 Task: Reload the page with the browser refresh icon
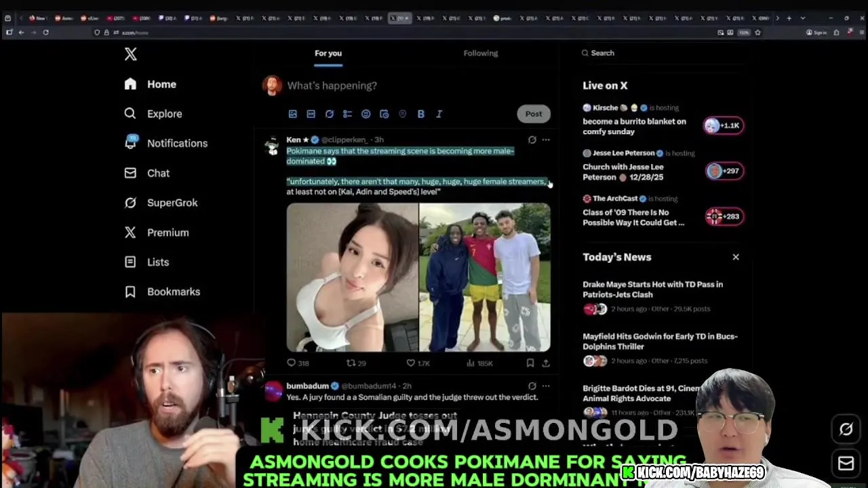[x=45, y=33]
